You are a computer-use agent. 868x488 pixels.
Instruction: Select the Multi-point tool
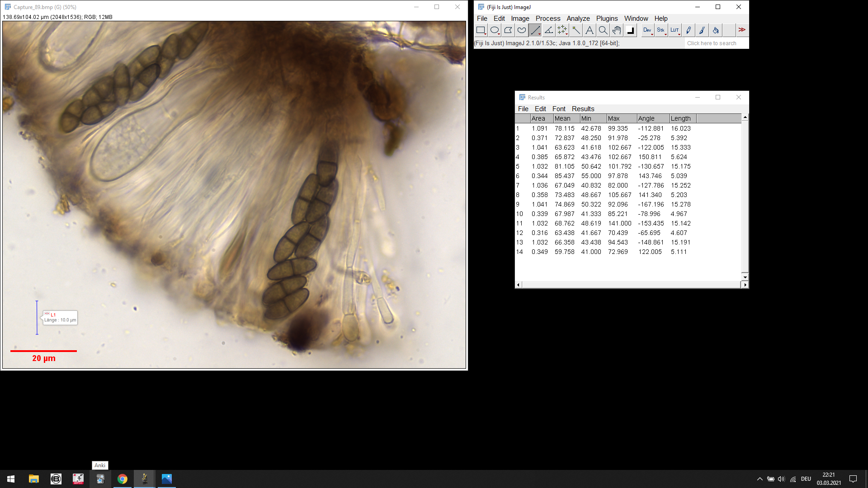point(562,30)
